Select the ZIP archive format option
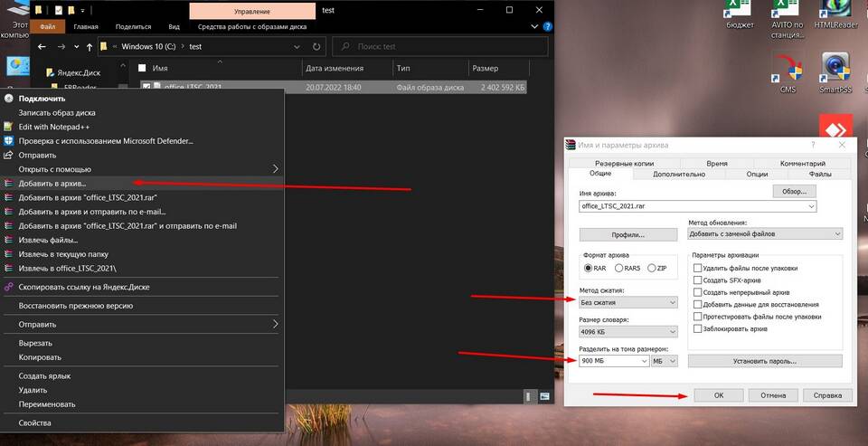Image resolution: width=868 pixels, height=446 pixels. click(x=652, y=268)
